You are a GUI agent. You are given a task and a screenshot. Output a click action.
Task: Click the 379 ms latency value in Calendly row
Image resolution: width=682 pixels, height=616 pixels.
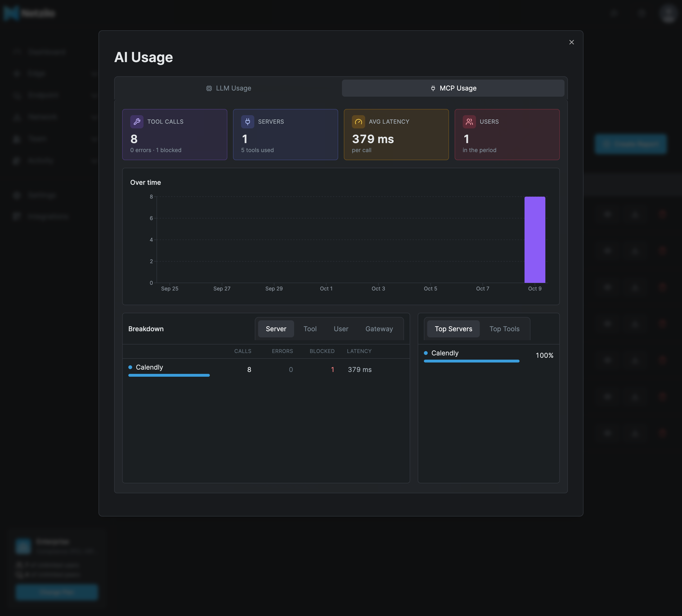[x=360, y=370]
